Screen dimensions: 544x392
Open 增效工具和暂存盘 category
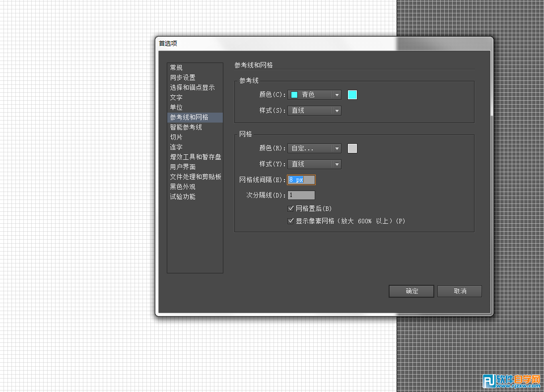tap(195, 157)
